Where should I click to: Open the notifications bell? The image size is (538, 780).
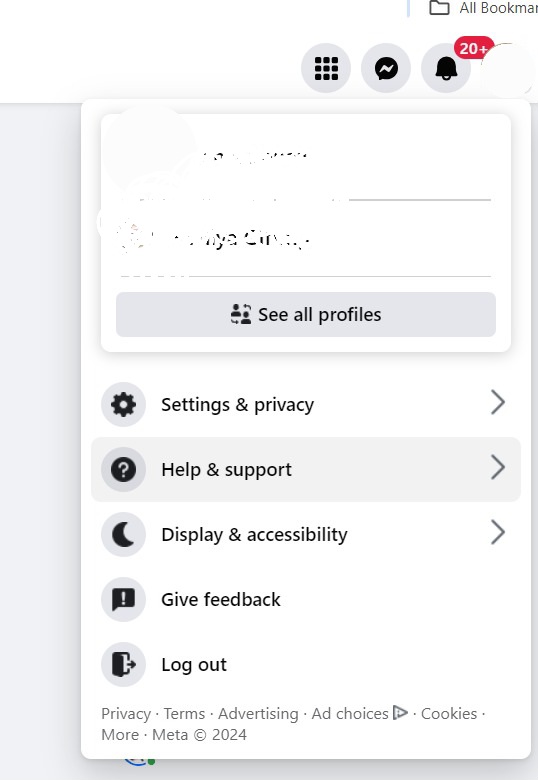446,68
